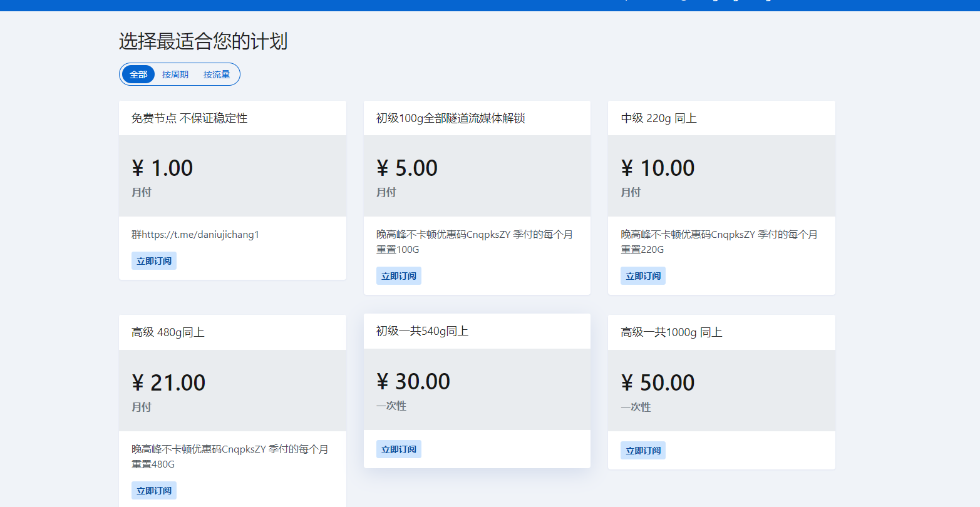The width and height of the screenshot is (980, 507).
Task: Click the 群https://t.me/daniujichang1 text
Action: click(195, 235)
